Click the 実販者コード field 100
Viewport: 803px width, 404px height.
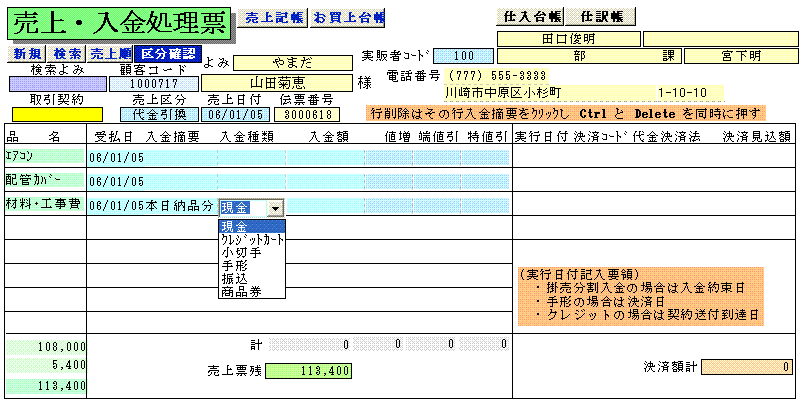(x=463, y=56)
